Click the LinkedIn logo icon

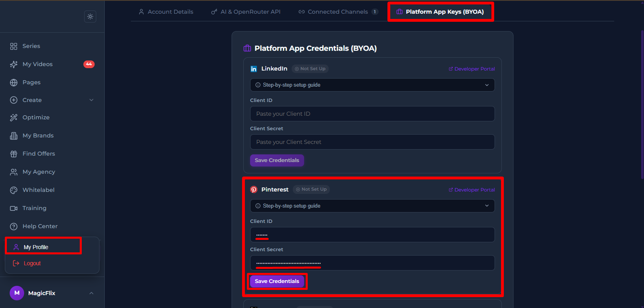[x=254, y=69]
